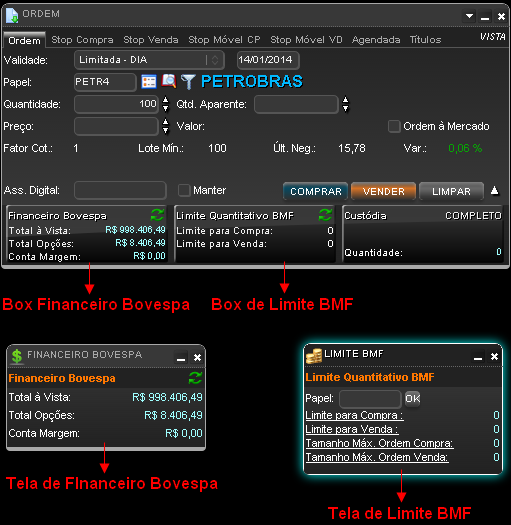The width and height of the screenshot is (511, 525).
Task: Click the VENDER button
Action: [383, 191]
